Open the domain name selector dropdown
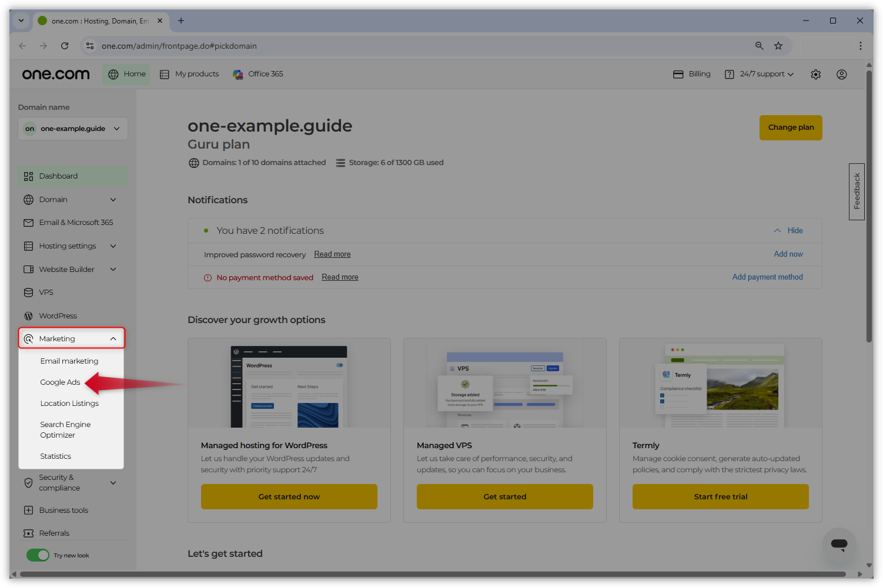 click(73, 129)
